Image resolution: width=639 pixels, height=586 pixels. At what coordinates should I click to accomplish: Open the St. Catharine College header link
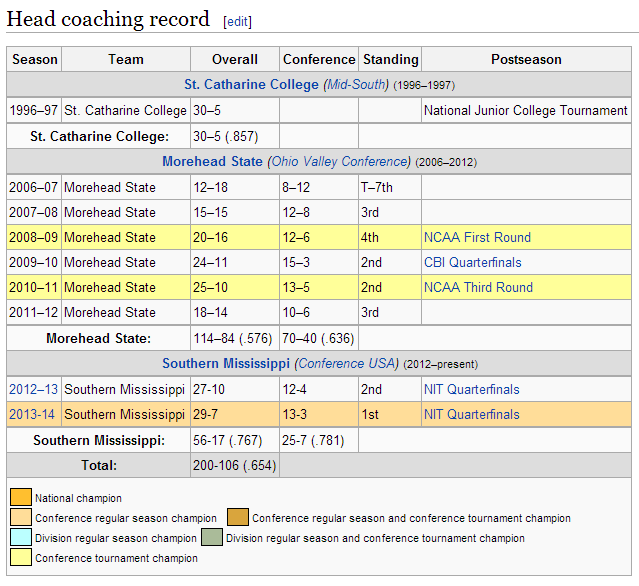click(x=251, y=84)
